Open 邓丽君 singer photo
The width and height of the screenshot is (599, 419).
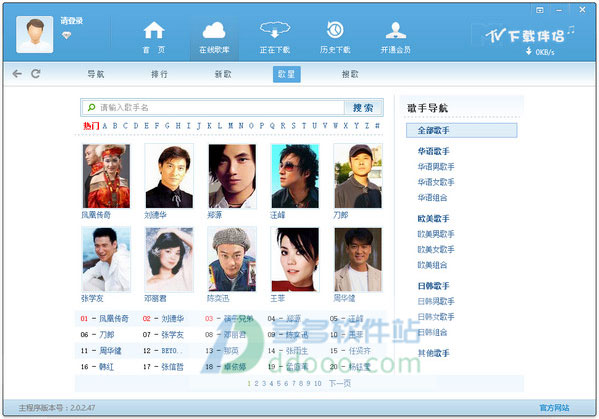click(169, 259)
